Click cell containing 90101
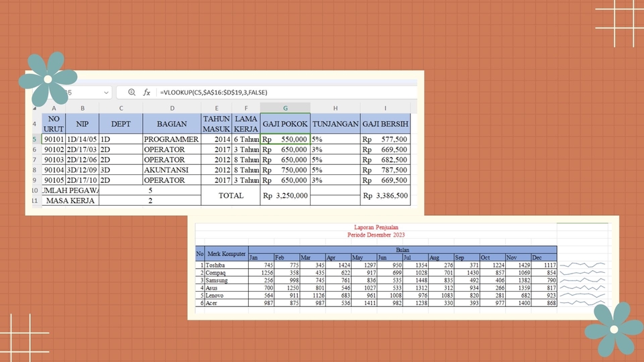Image resolution: width=644 pixels, height=362 pixels. coord(54,139)
